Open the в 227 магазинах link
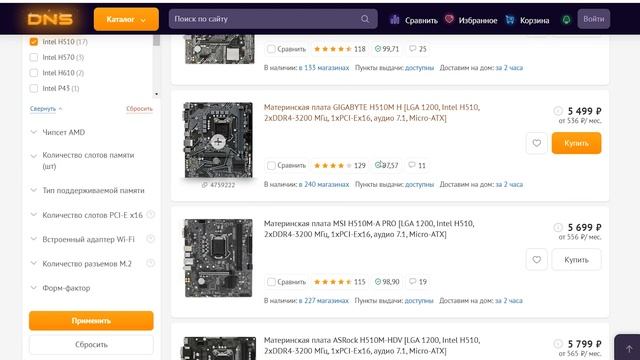Image resolution: width=640 pixels, height=360 pixels. pyautogui.click(x=324, y=301)
